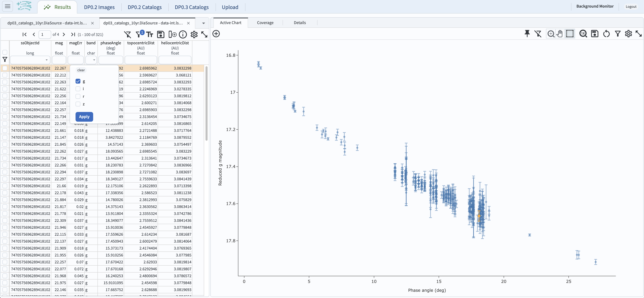644x298 pixels.
Task: Switch to the Details tab
Action: click(300, 22)
